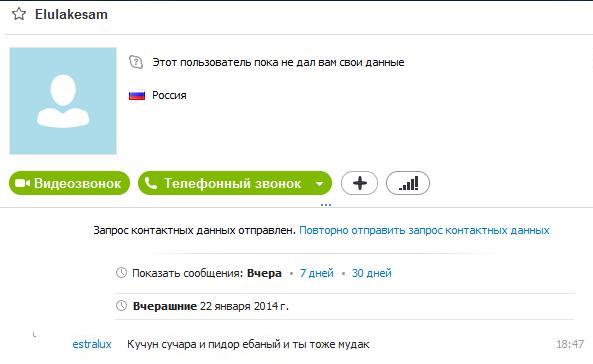Check the call quality signal bars
This screenshot has height=364, width=593.
[x=408, y=183]
